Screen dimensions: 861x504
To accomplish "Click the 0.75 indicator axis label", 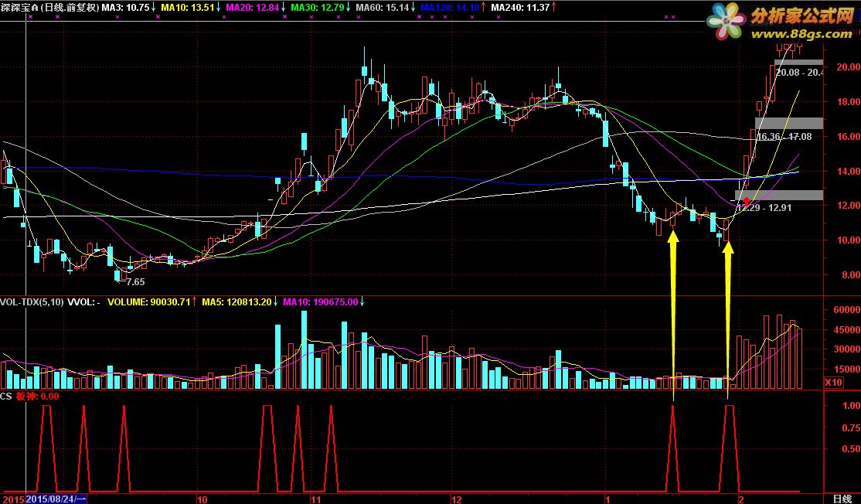I will (851, 427).
